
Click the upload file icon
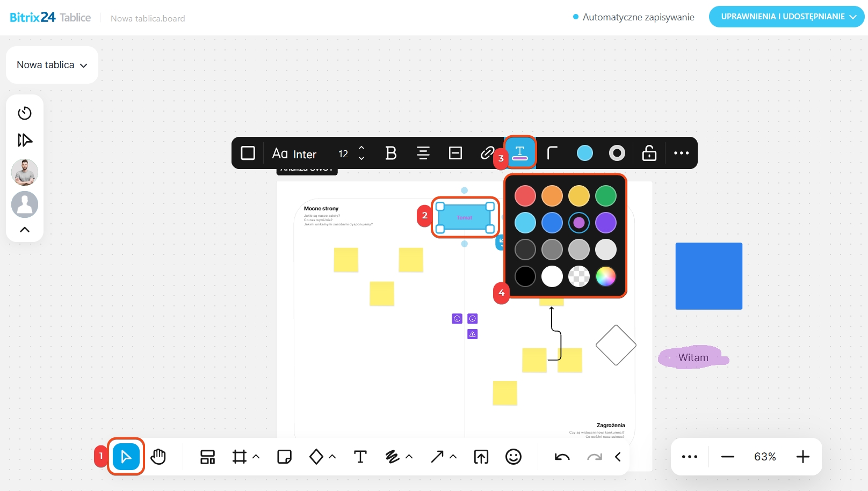click(481, 457)
